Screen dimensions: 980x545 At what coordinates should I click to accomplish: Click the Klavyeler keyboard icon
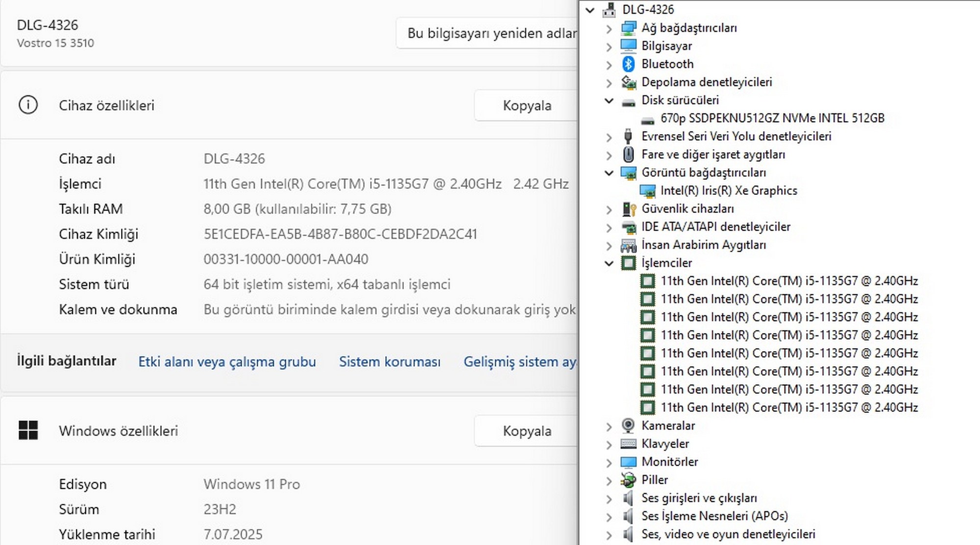(628, 444)
